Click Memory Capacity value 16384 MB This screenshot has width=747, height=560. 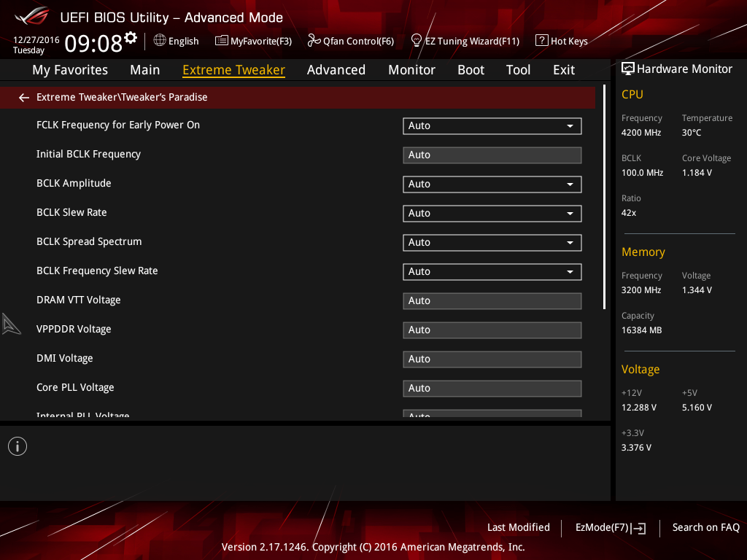[642, 330]
